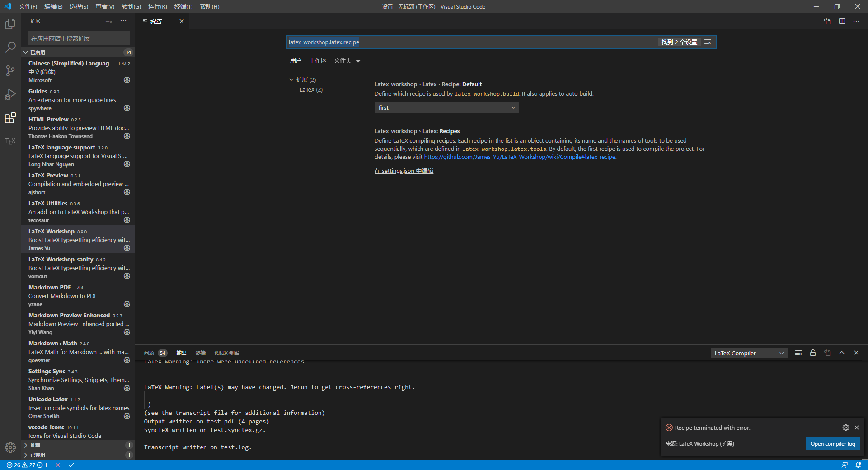Open settings JSON file icon
The image size is (868, 470).
[827, 21]
